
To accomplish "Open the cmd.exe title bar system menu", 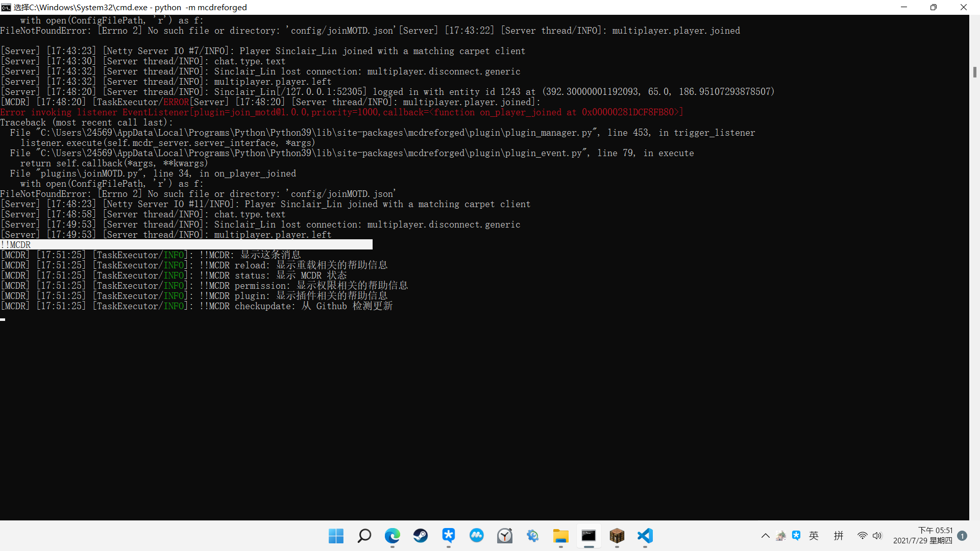I will 6,7.
